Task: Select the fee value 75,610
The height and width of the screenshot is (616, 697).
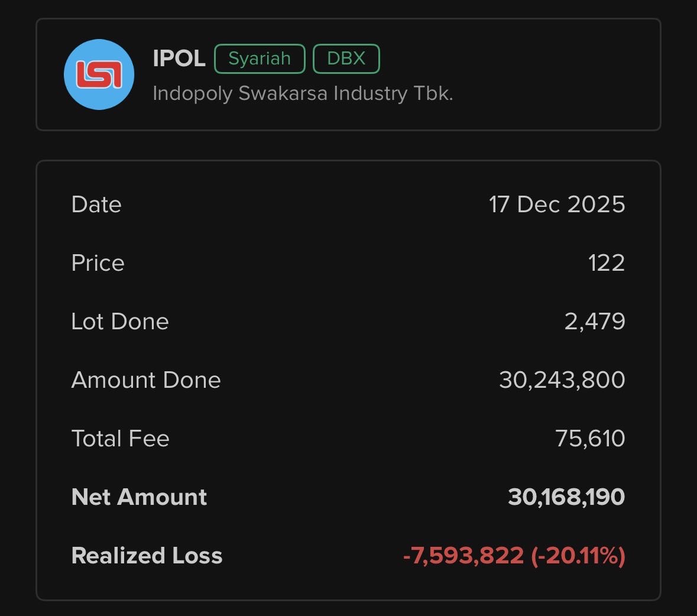Action: pos(589,439)
